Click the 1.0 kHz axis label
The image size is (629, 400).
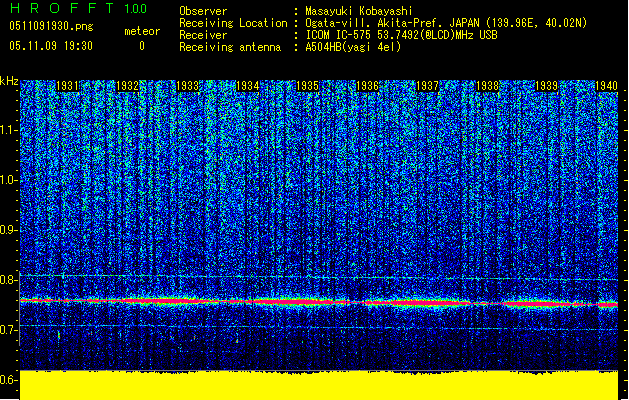click(x=8, y=180)
